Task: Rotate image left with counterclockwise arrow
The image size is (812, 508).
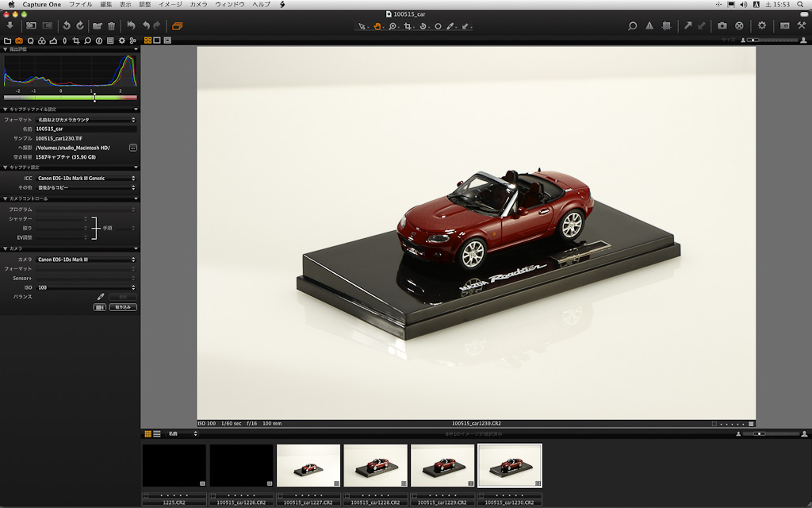Action: point(66,25)
